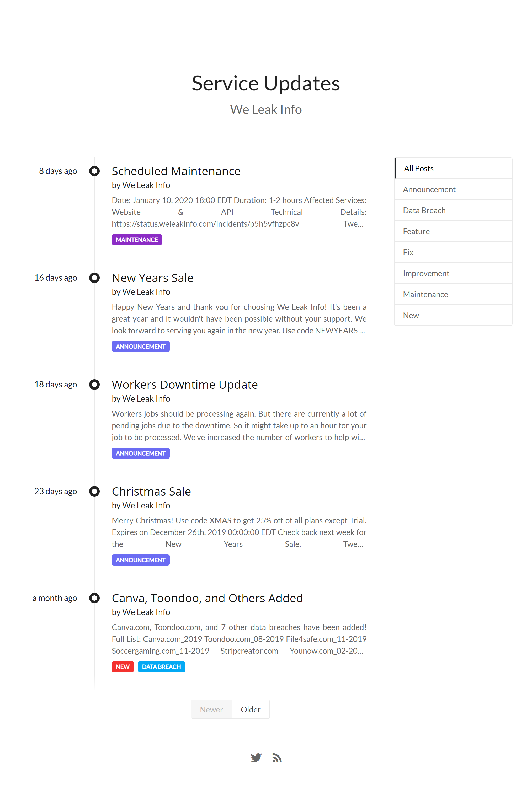The image size is (532, 799).
Task: Open the Scheduled Maintenance post title
Action: pos(176,171)
